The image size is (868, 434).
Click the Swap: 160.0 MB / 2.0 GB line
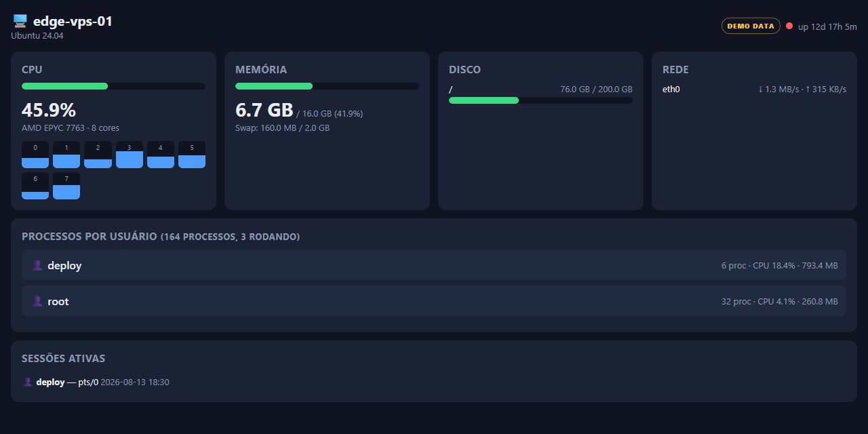(283, 127)
